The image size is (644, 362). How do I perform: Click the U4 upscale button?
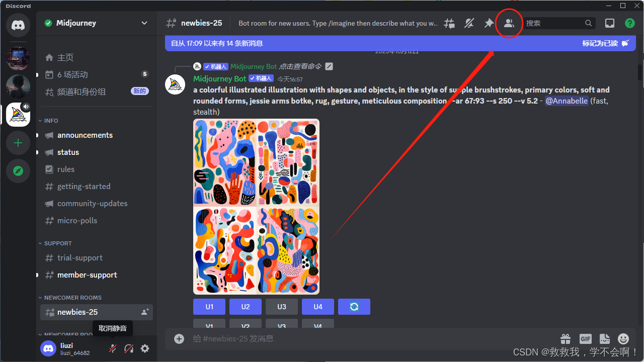click(318, 307)
